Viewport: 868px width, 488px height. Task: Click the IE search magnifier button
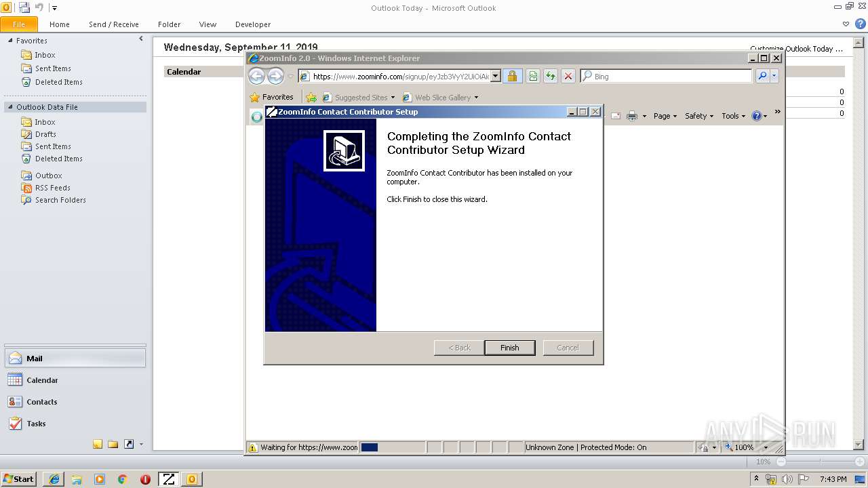(x=762, y=76)
